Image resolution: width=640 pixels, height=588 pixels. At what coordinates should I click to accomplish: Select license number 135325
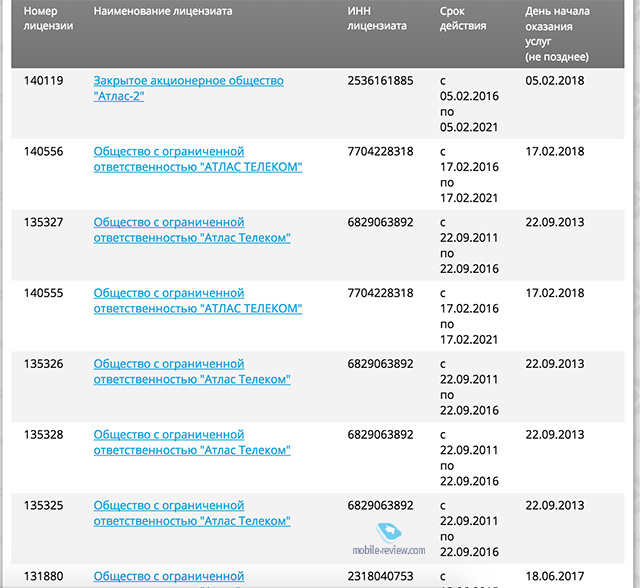pos(43,506)
